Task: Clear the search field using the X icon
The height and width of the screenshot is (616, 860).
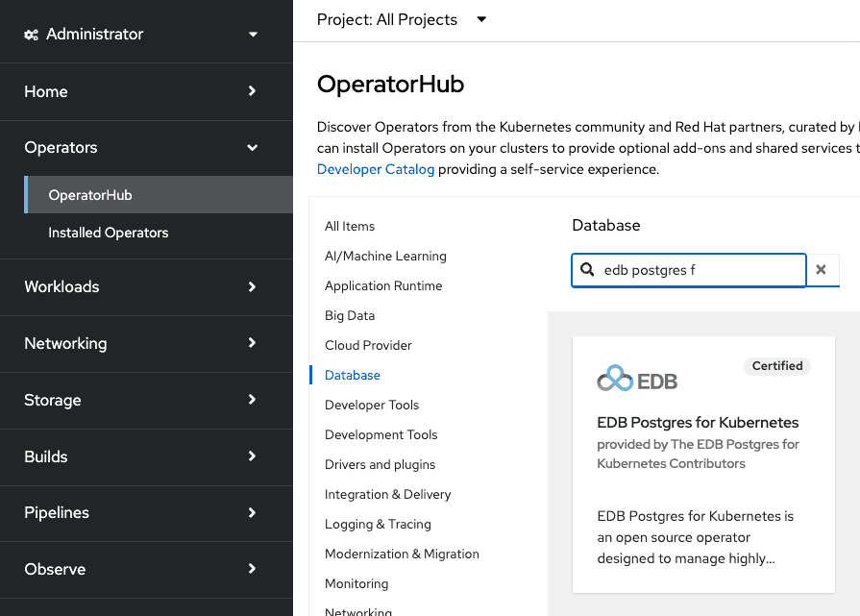Action: 823,270
